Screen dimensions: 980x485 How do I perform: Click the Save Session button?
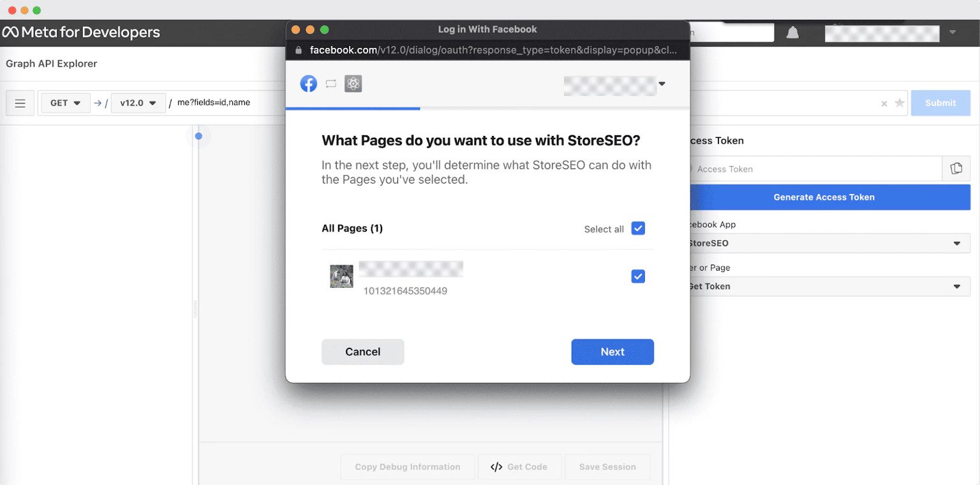[607, 467]
